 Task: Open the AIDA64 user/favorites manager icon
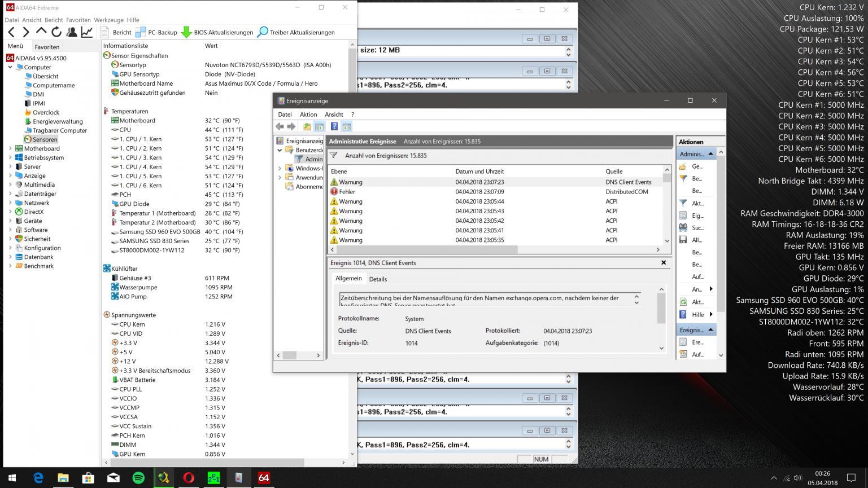click(72, 32)
